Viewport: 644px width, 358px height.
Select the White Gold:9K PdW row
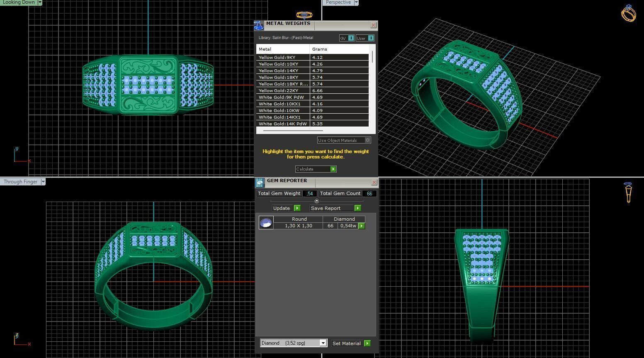(312, 97)
